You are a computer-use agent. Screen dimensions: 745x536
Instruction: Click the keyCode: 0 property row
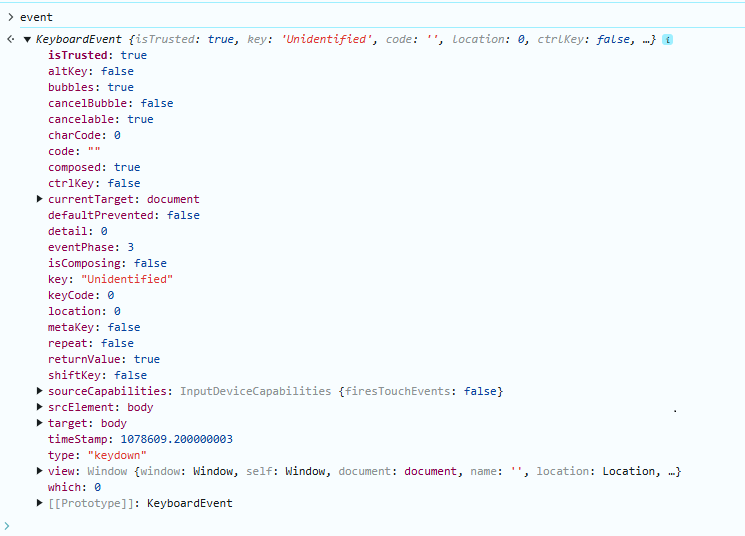point(81,295)
